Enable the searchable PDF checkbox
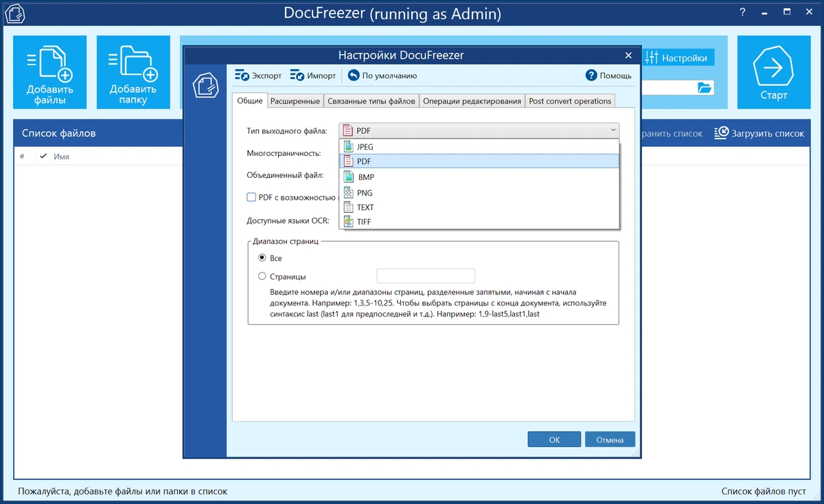The height and width of the screenshot is (504, 824). click(251, 197)
